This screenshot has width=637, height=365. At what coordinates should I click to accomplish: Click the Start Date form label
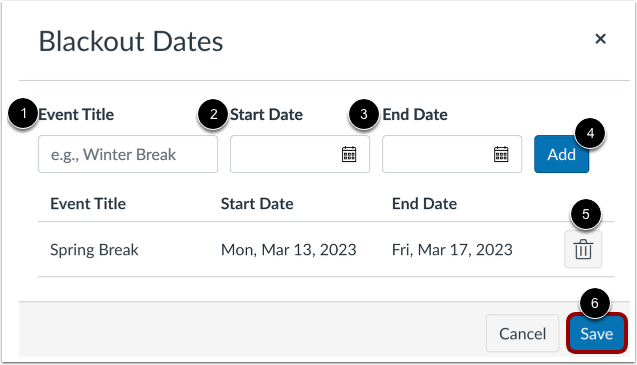[x=266, y=115]
